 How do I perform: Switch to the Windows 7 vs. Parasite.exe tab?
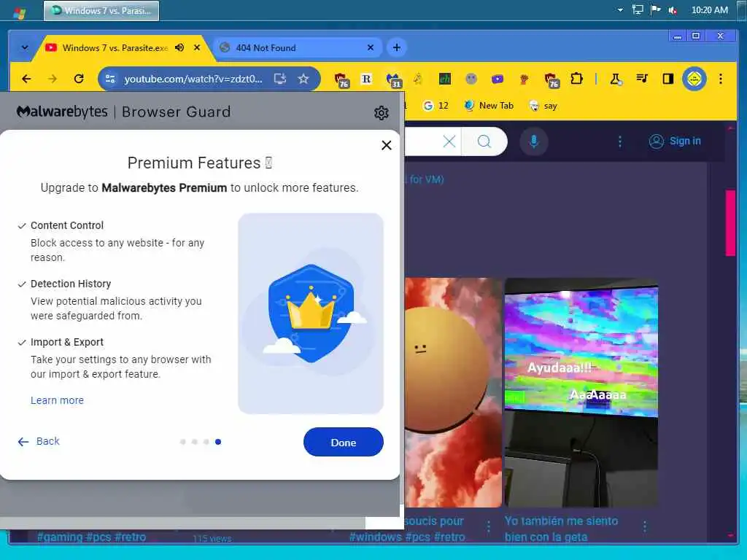pyautogui.click(x=115, y=47)
